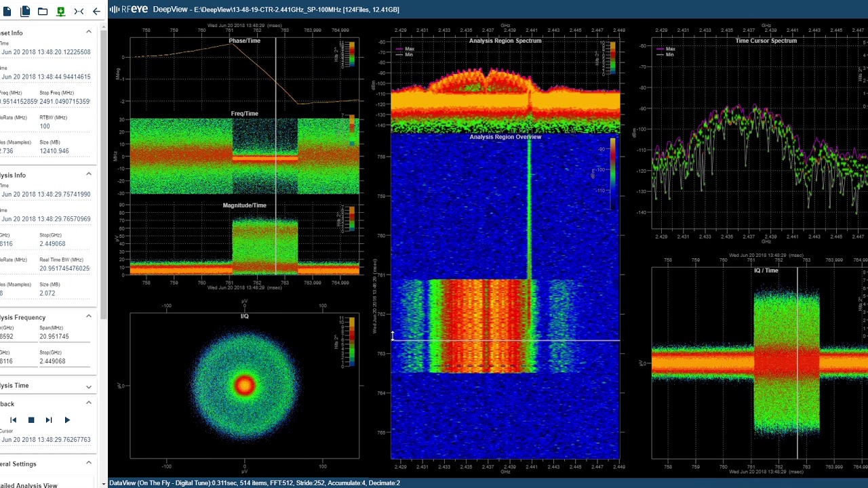The width and height of the screenshot is (868, 488).
Task: Click the back arrow icon in the toolbar
Action: point(96,11)
